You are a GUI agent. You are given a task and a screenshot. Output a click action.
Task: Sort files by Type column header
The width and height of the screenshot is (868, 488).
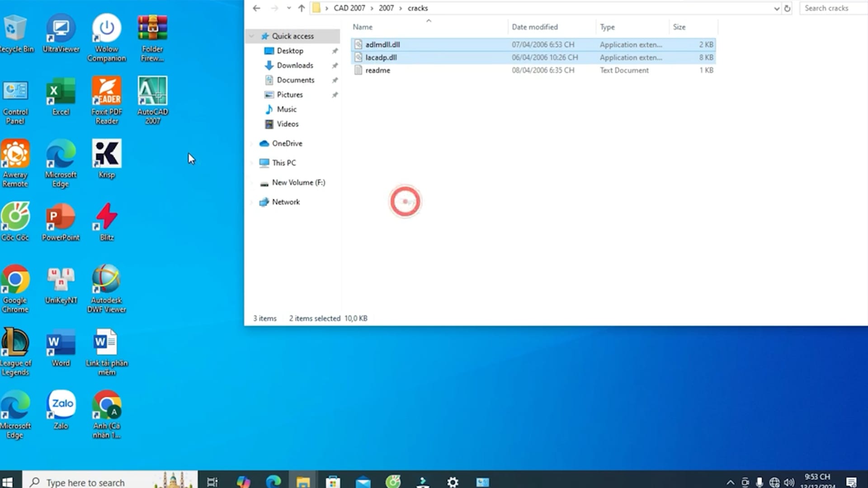[x=632, y=27]
